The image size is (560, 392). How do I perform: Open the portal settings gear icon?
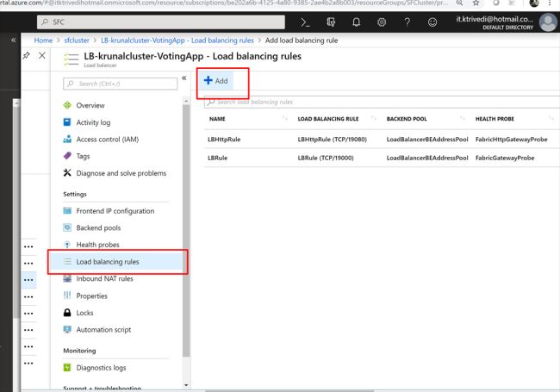(382, 22)
